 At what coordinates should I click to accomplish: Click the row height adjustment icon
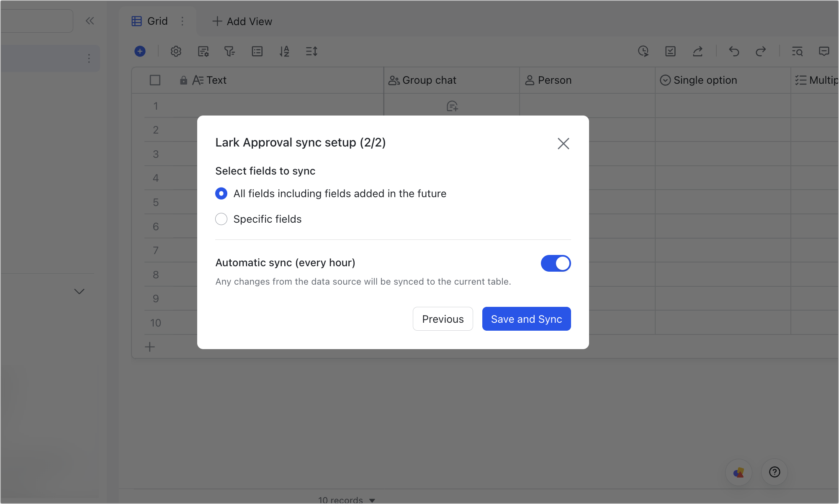coord(311,51)
